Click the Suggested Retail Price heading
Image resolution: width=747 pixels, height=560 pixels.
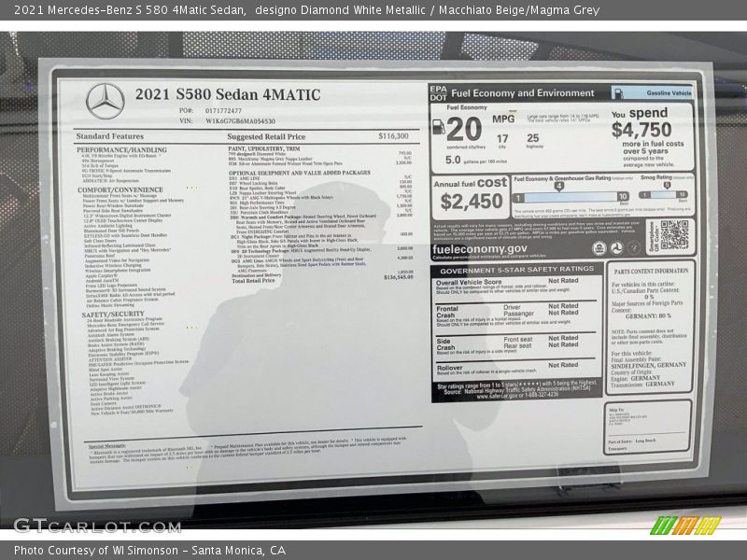[266, 136]
